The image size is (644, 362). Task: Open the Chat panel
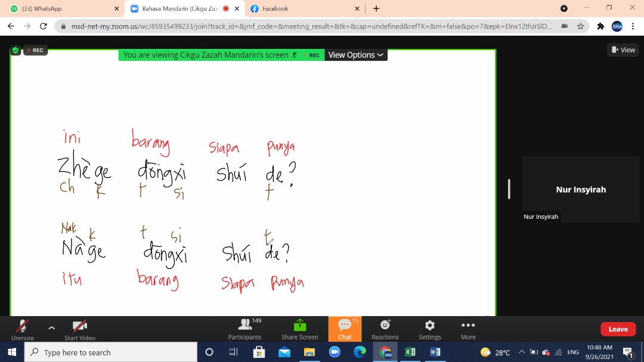coord(345,325)
